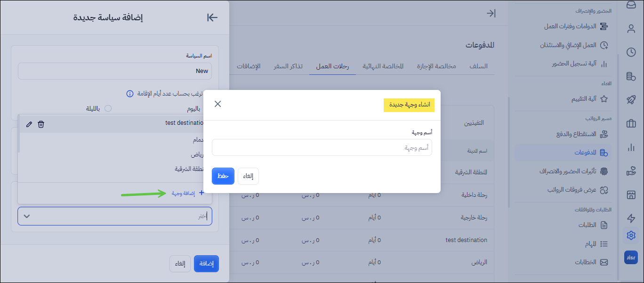644x283 pixels.
Task: Close the new destination dialog with X
Action: [217, 104]
